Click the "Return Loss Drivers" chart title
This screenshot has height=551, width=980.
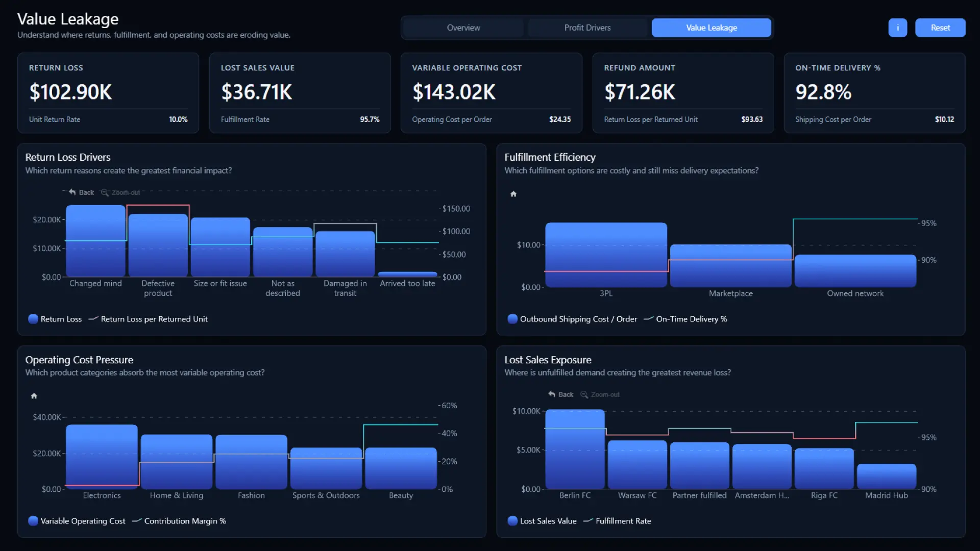pyautogui.click(x=68, y=157)
